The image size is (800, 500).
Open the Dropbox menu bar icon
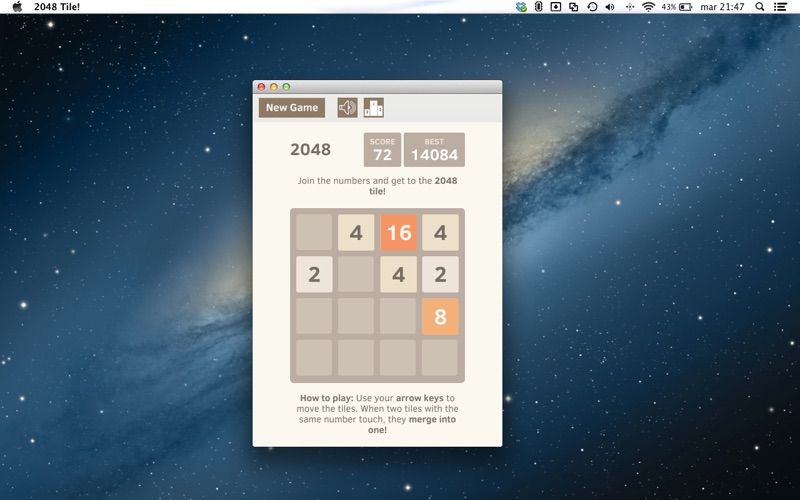521,7
